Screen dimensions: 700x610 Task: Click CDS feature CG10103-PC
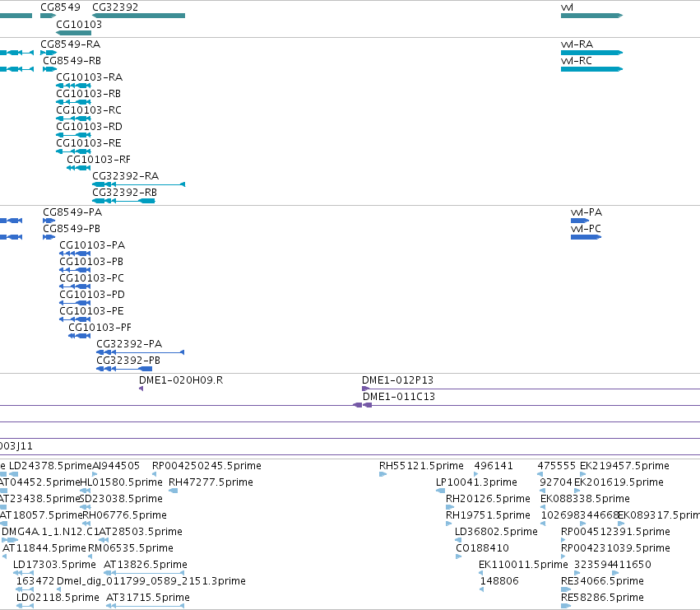tap(92, 278)
